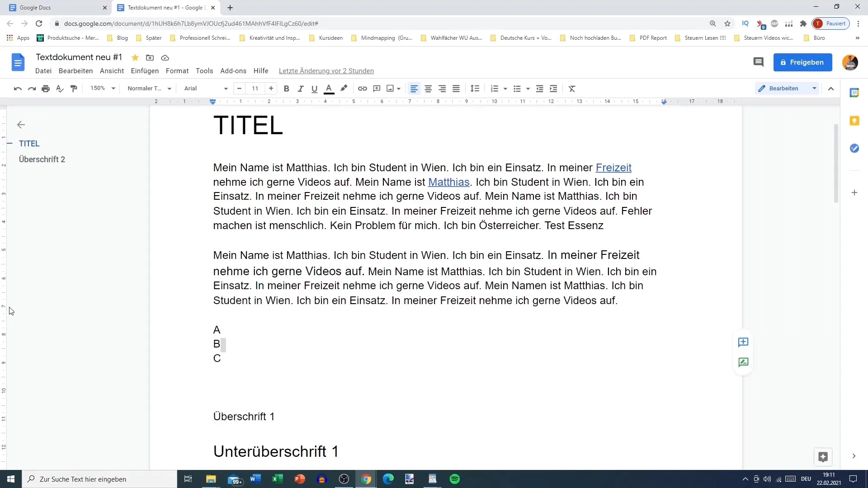Click the text highlight color icon
This screenshot has height=488, width=868.
click(344, 88)
